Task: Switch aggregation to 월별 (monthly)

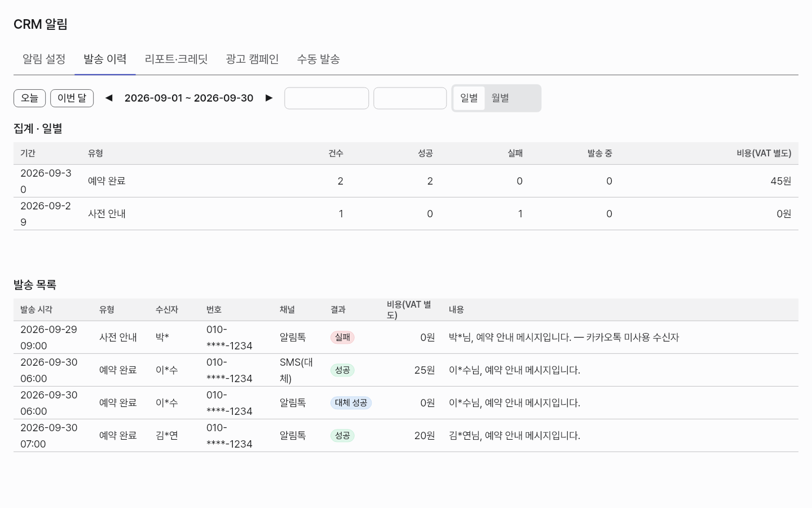Action: click(x=500, y=98)
